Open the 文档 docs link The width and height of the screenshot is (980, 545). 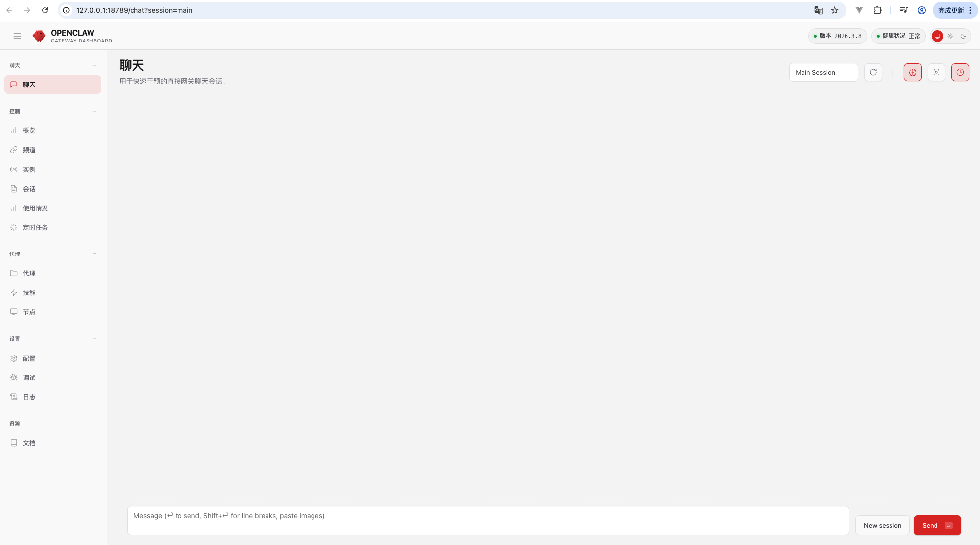(x=53, y=443)
